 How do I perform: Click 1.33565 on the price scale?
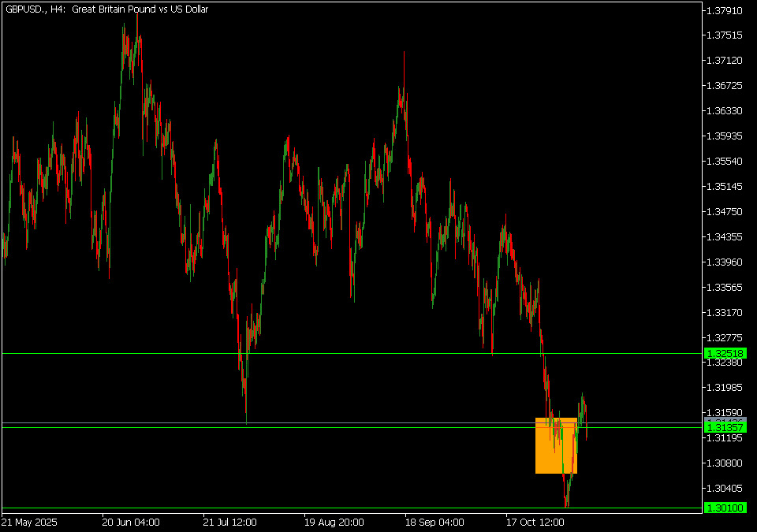point(725,288)
